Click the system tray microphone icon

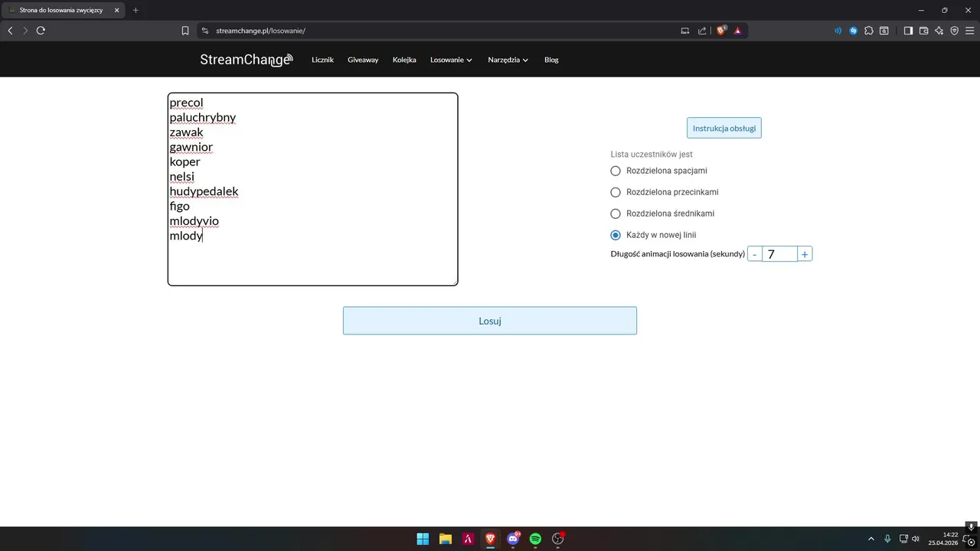(887, 539)
